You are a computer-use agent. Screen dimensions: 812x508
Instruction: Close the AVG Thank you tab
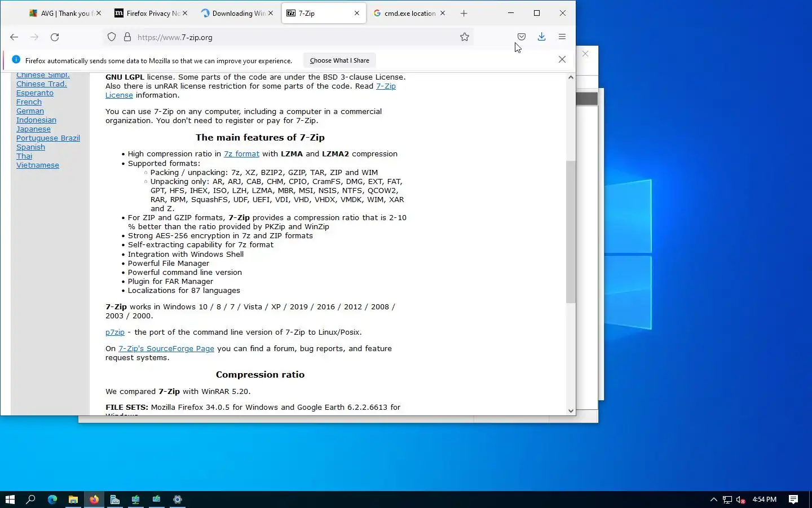(99, 13)
